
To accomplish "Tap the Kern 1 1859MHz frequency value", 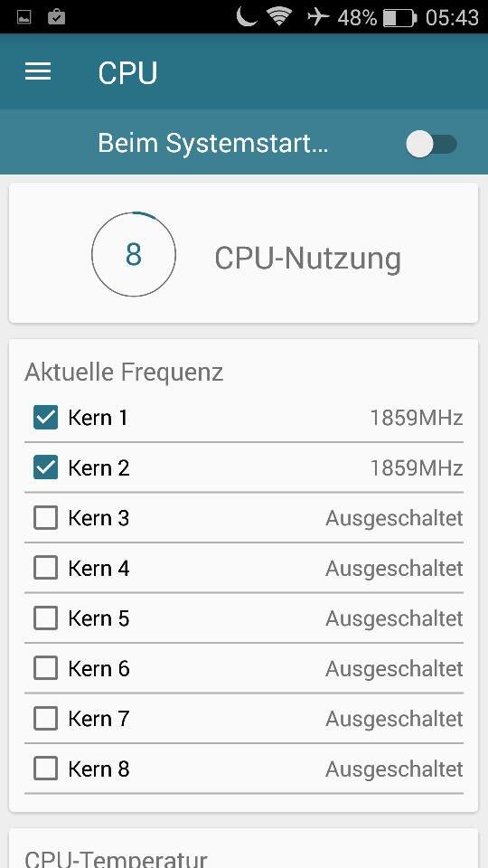I will tap(416, 418).
